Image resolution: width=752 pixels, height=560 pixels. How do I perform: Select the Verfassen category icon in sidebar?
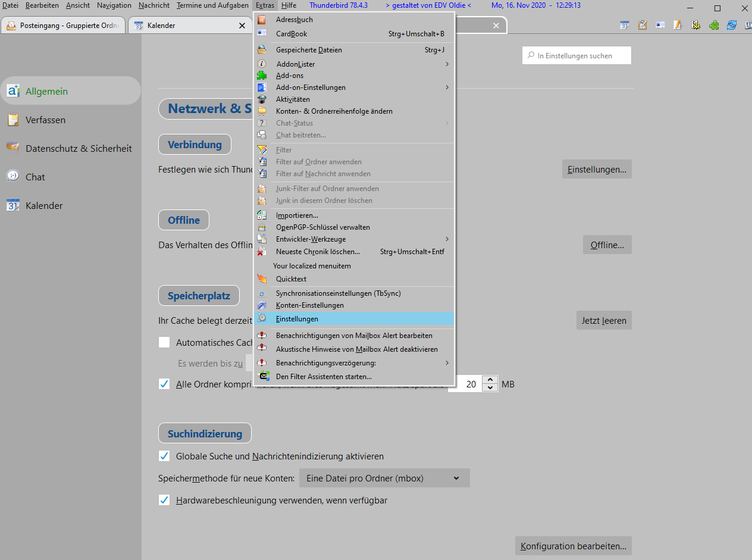[x=13, y=120]
